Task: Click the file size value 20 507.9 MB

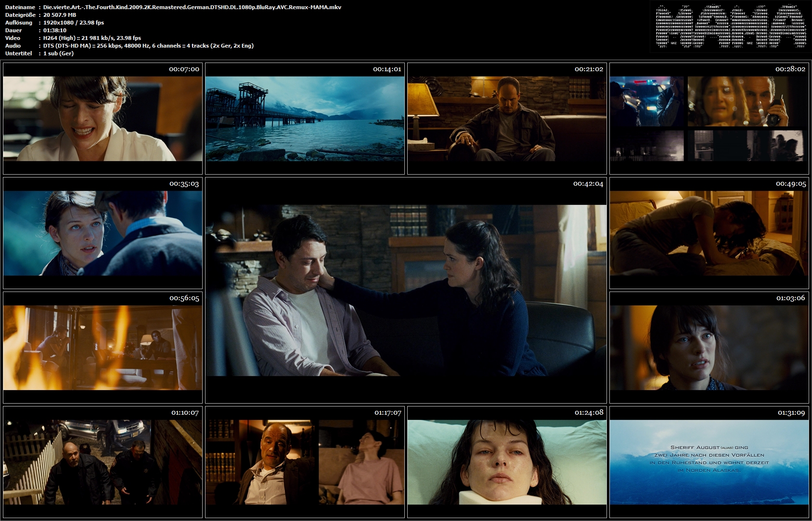Action: 60,15
